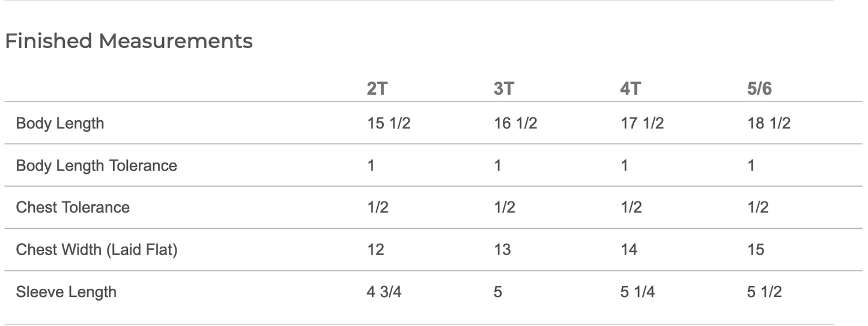Click chest width value 13
Viewport: 868px width, 326px height.
[x=502, y=249]
